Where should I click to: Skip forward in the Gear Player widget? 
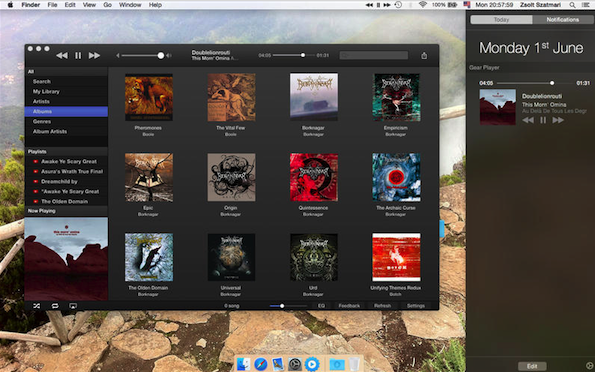(x=558, y=120)
